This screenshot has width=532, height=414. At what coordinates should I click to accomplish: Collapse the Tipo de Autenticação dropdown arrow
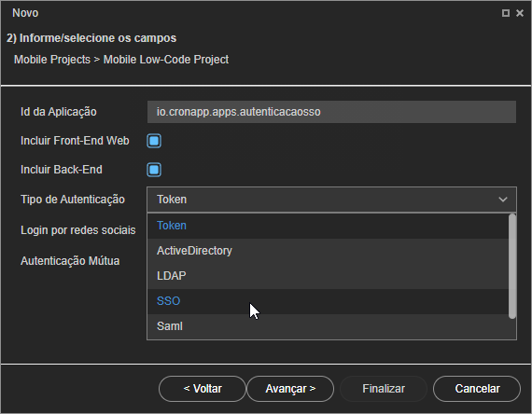(503, 200)
